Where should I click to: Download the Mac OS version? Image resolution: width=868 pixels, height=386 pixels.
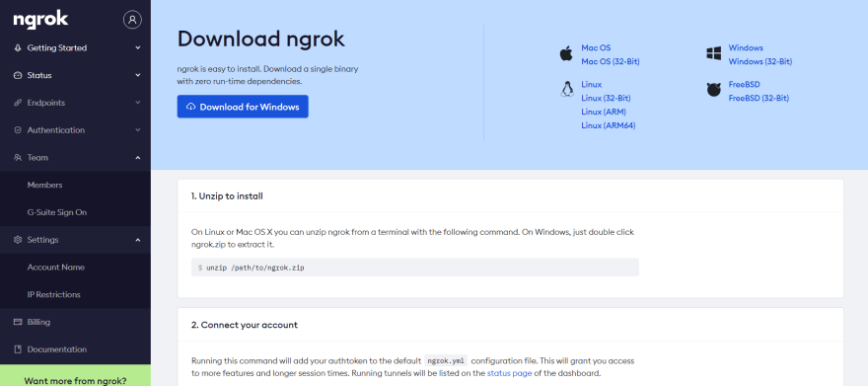596,48
